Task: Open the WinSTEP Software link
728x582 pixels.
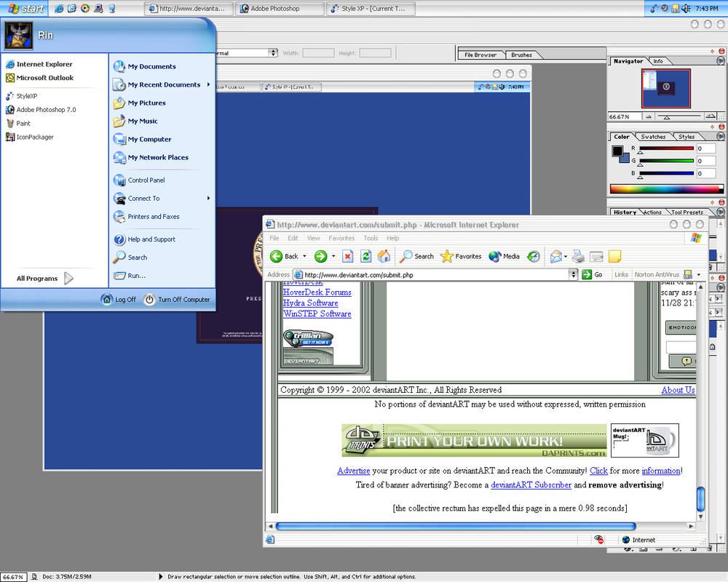Action: click(x=317, y=314)
